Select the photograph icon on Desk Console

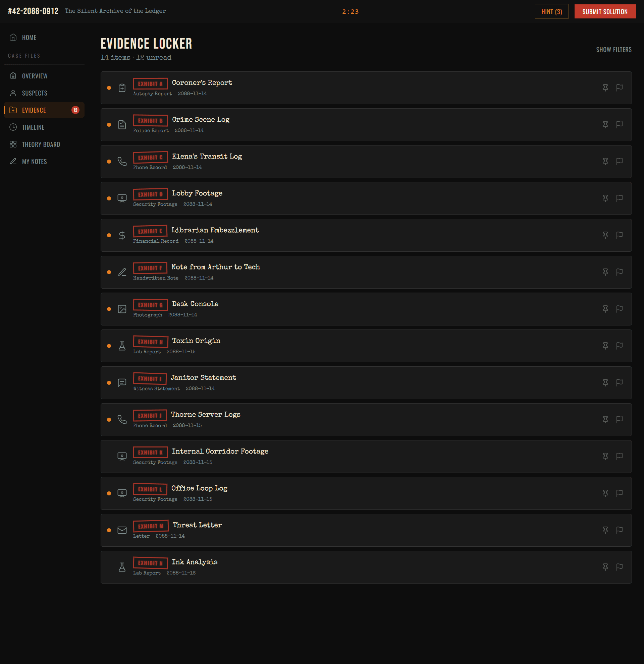[x=122, y=309]
